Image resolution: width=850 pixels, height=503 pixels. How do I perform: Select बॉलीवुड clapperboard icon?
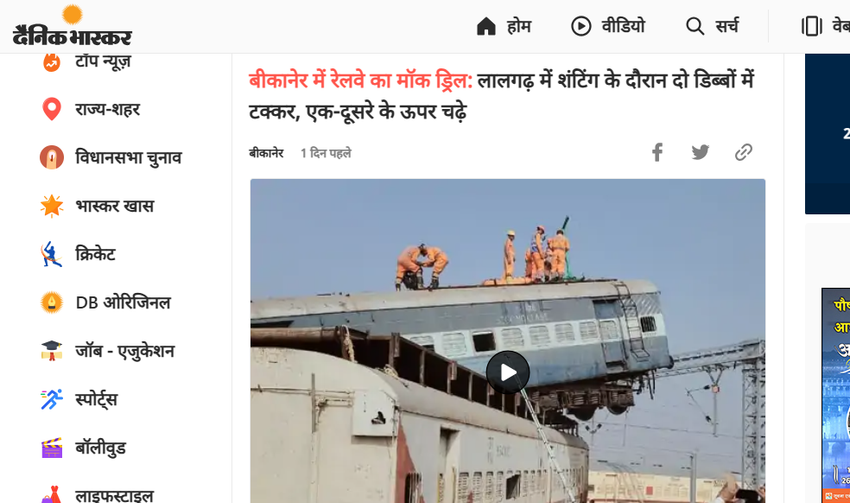(51, 448)
